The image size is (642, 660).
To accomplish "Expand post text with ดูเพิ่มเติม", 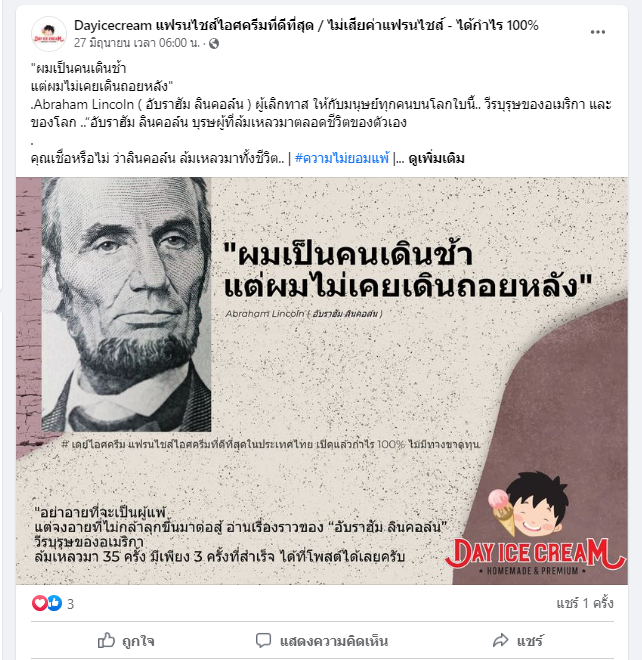I will (x=436, y=159).
